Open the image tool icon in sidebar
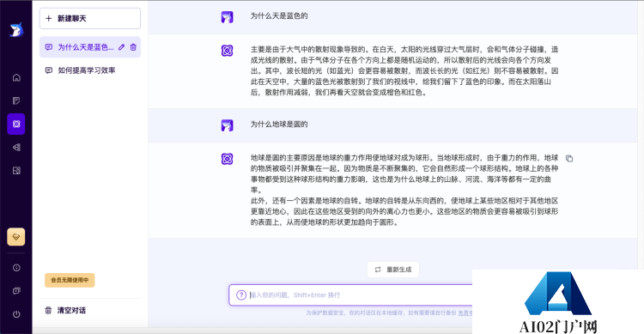The width and height of the screenshot is (644, 334). [x=16, y=171]
